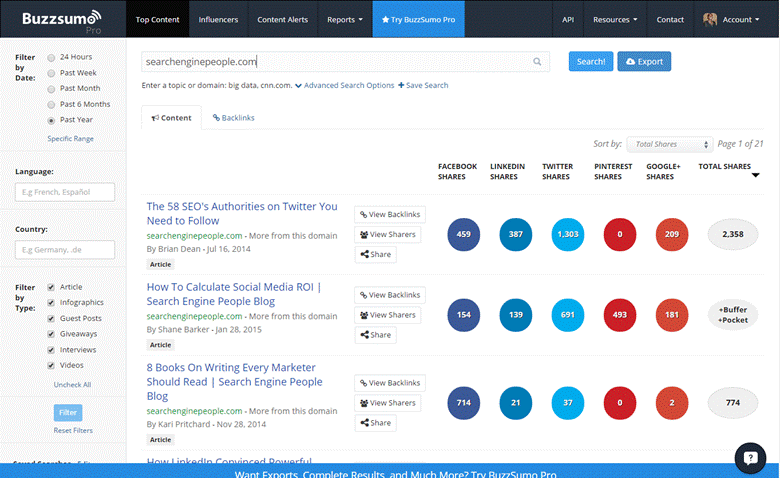Click the Total Shares sort arrow icon
The height and width of the screenshot is (478, 780).
pos(755,176)
